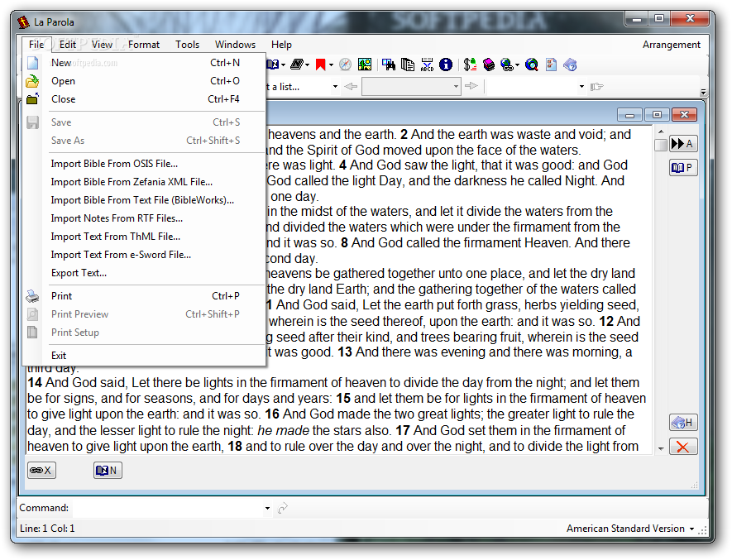This screenshot has width=732, height=560.
Task: Click the grey back arrow icon
Action: 351,86
